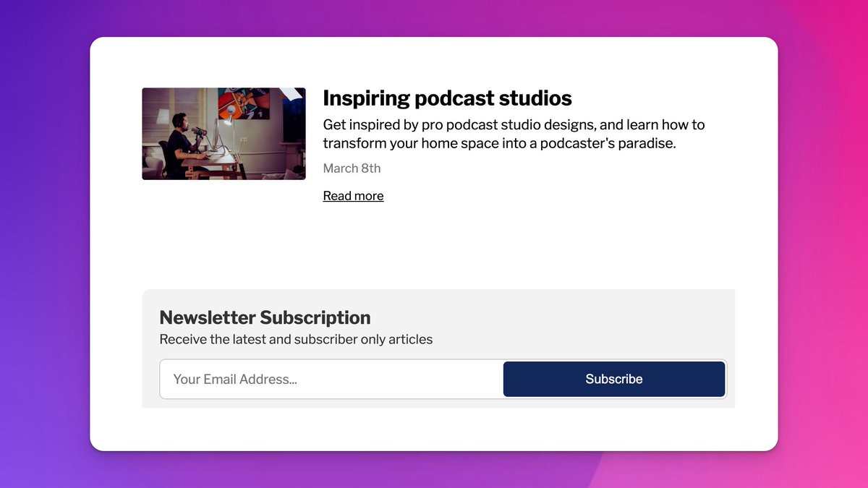Click the "Inspiring podcast studios" headline

pyautogui.click(x=447, y=98)
